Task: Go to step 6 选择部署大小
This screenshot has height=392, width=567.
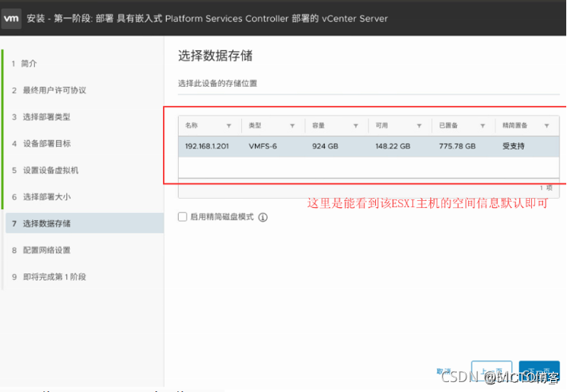Action: coord(41,196)
